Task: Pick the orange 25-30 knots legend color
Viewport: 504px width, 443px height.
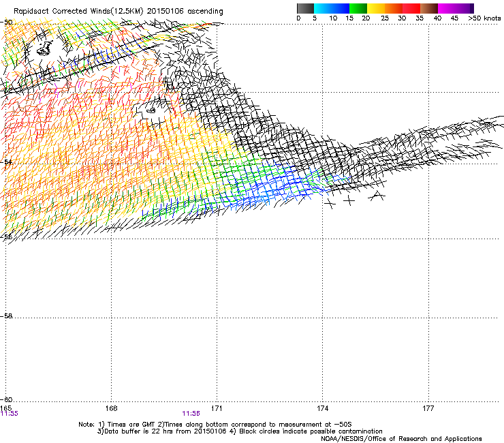Action: tap(394, 8)
